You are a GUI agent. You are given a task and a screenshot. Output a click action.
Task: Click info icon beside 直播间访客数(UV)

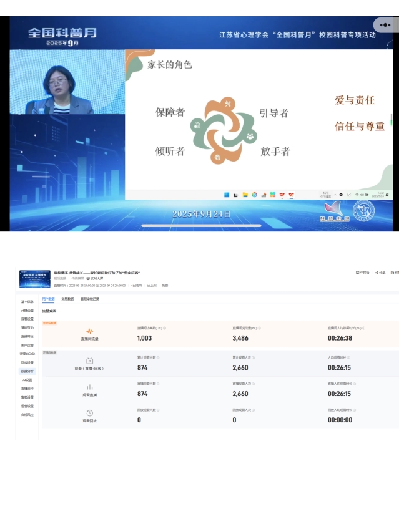pos(165,327)
